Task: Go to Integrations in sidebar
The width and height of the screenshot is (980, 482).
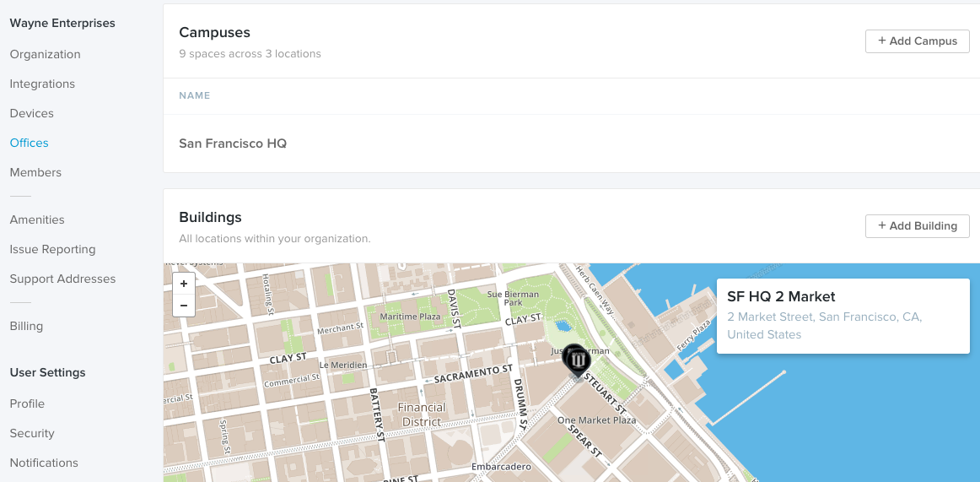Action: click(x=42, y=84)
